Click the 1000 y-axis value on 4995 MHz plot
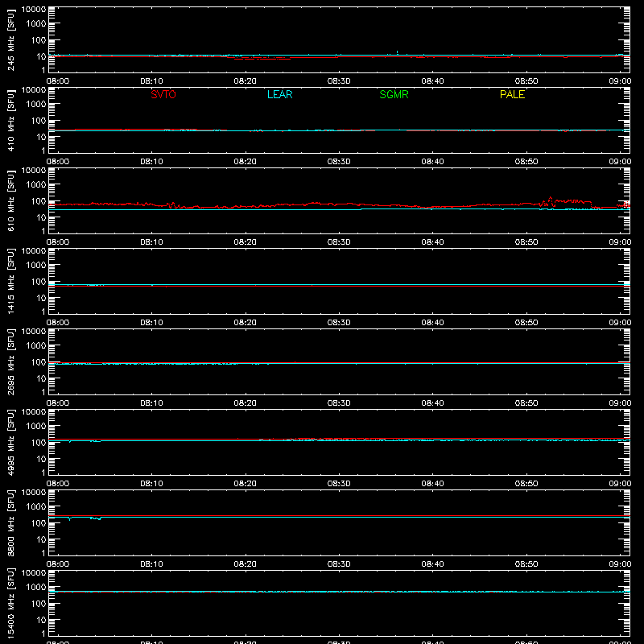The image size is (644, 644). [x=36, y=427]
